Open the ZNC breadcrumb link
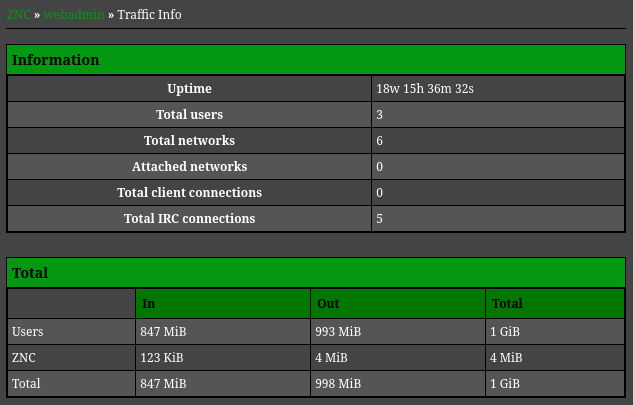Screen dimensions: 633x405 click(19, 15)
